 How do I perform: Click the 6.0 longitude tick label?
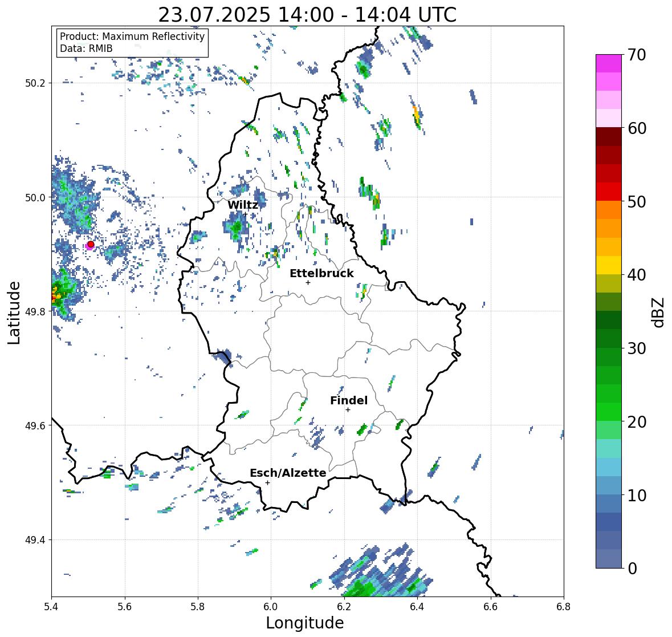(271, 607)
